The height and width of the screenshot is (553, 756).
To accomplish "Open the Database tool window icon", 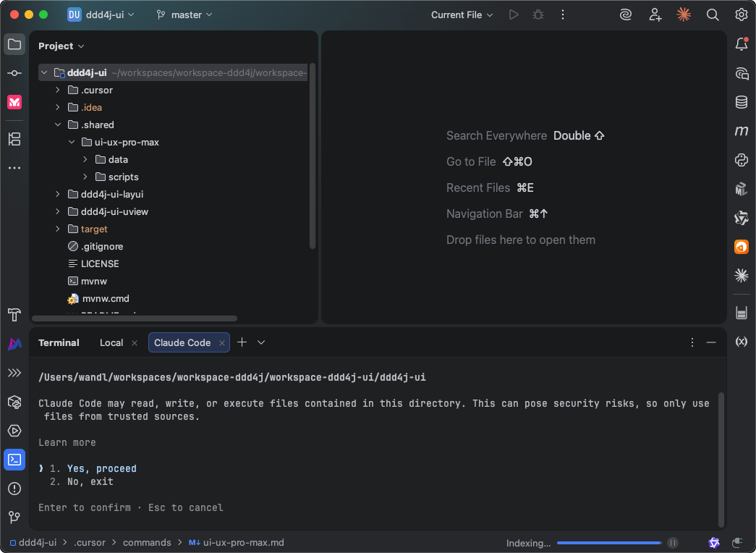I will click(741, 102).
